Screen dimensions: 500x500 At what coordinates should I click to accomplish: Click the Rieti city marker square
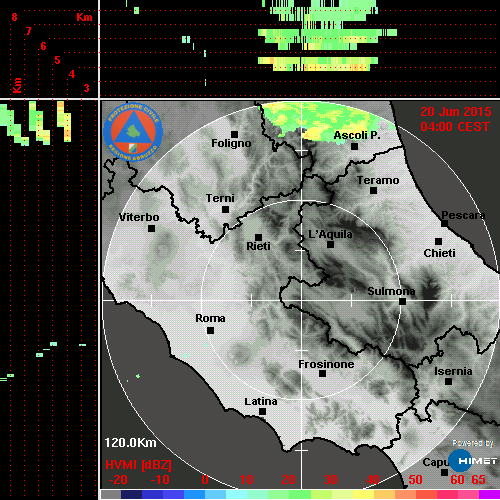pyautogui.click(x=258, y=237)
